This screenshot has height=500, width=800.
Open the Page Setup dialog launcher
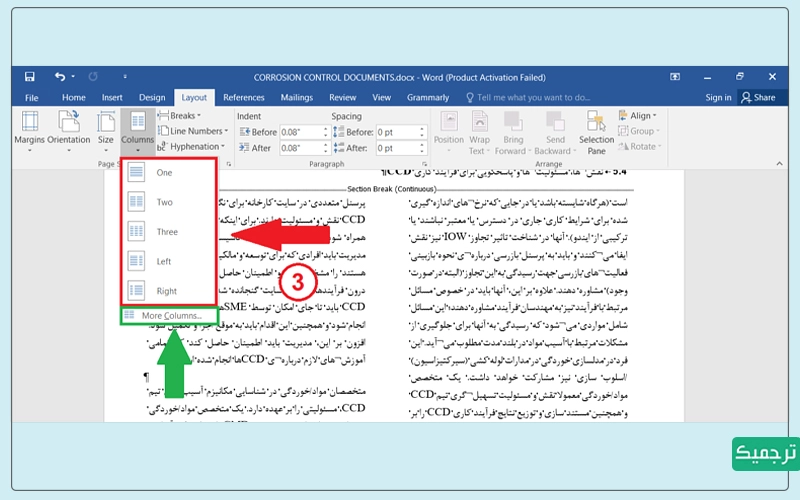tap(229, 164)
